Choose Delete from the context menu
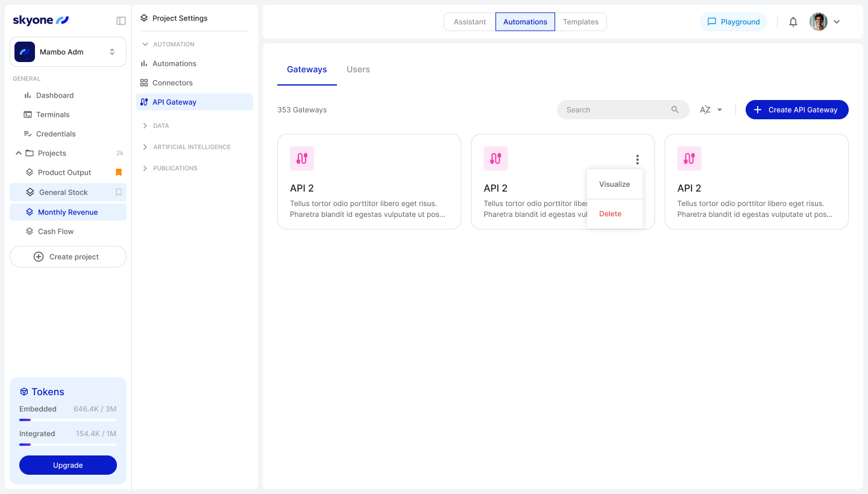 [x=610, y=214]
